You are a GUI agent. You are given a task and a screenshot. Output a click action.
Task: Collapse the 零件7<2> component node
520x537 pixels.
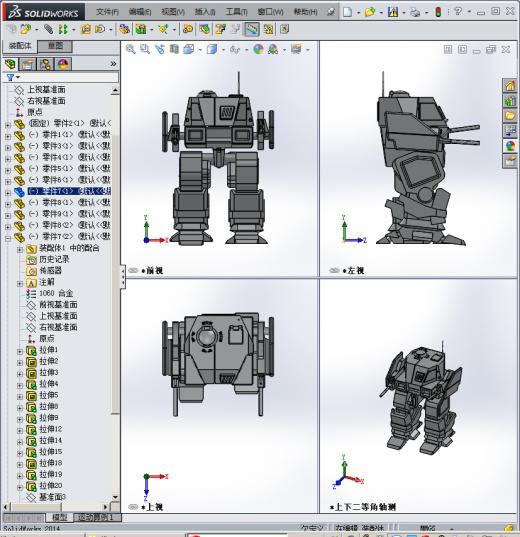click(8, 238)
